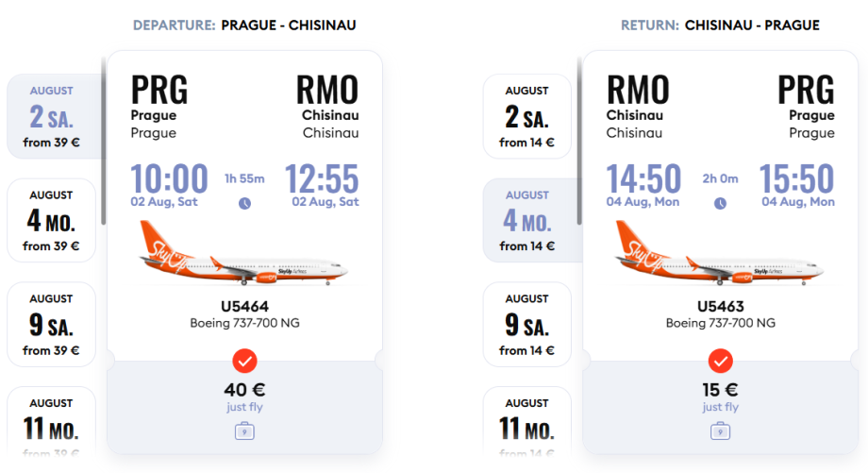
Task: Pick August 4 Mo. return date tab
Action: pos(526,221)
